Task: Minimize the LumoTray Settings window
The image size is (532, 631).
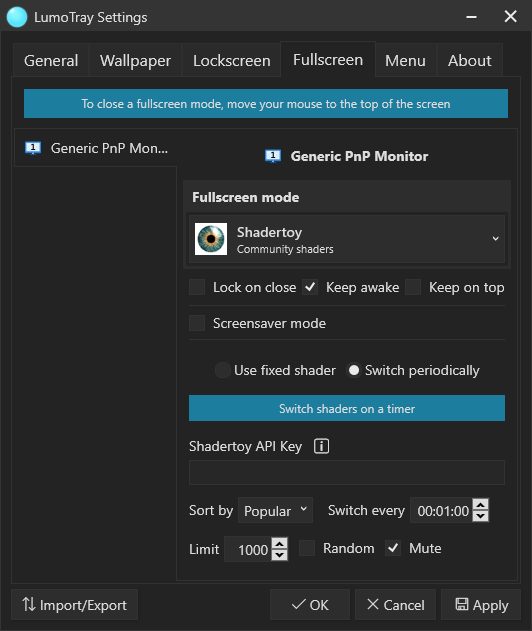Action: [472, 16]
